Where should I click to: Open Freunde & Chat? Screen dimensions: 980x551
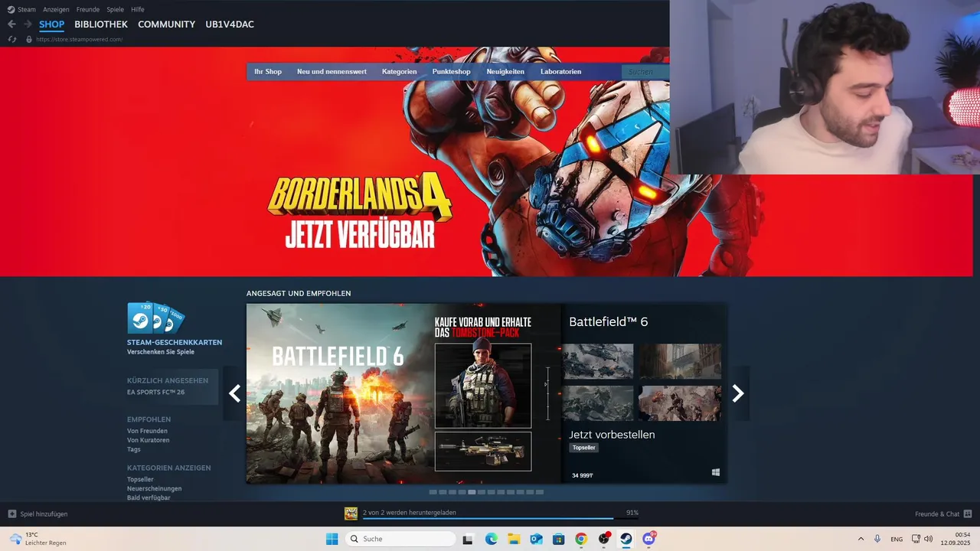[x=943, y=514]
